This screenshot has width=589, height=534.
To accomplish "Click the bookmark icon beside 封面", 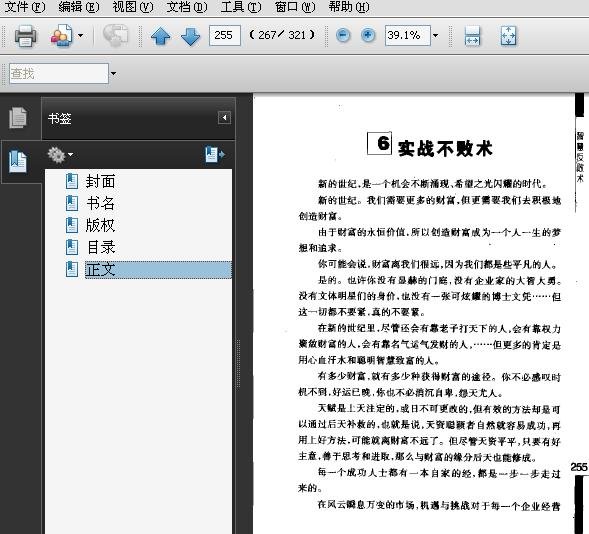I will [x=72, y=181].
